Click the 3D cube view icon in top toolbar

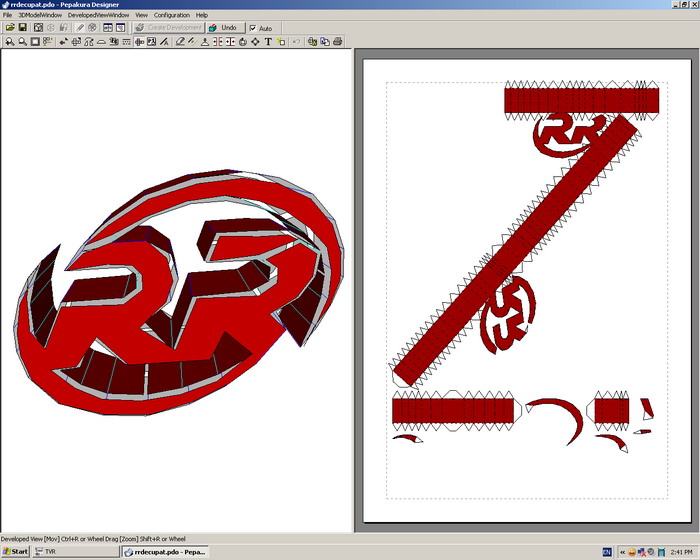coord(38,28)
